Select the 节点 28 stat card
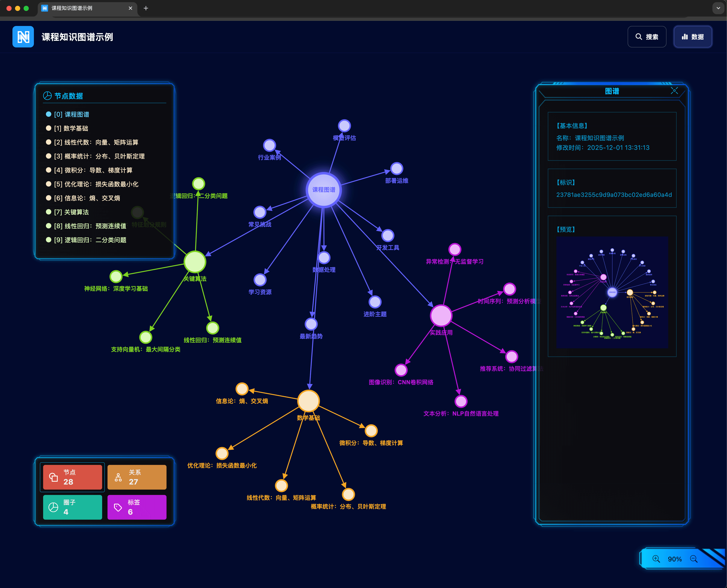This screenshot has height=588, width=727. coord(73,477)
